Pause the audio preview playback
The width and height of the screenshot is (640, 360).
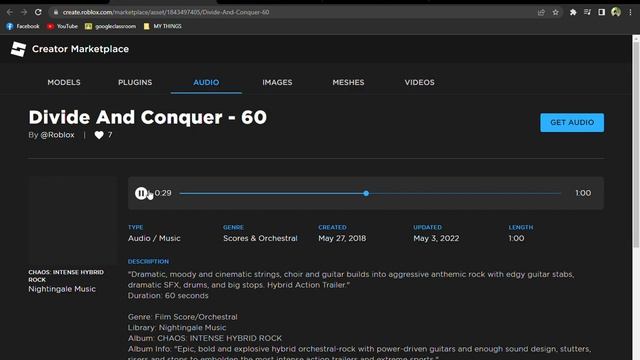(x=141, y=193)
